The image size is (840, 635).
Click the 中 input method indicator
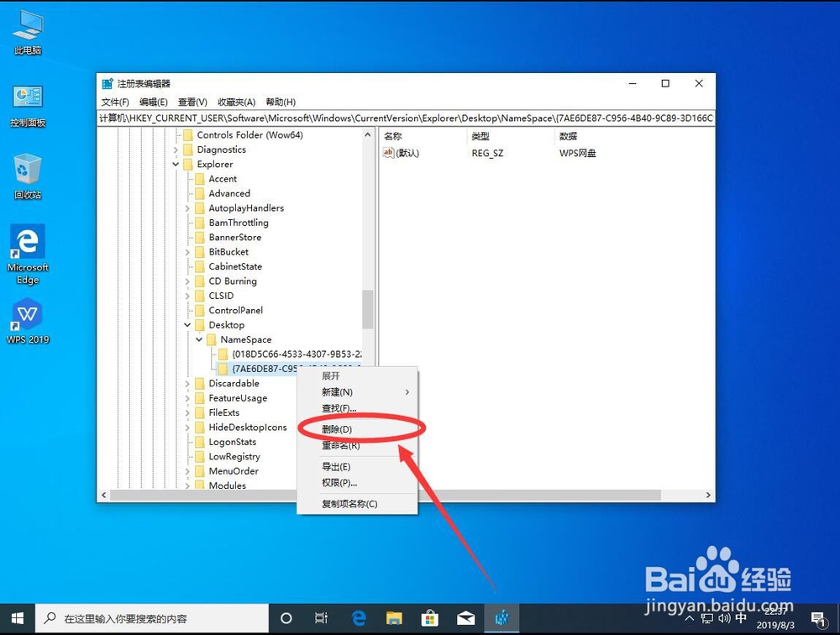(x=741, y=618)
